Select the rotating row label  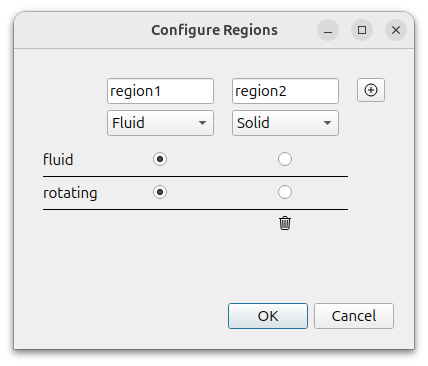coord(70,193)
